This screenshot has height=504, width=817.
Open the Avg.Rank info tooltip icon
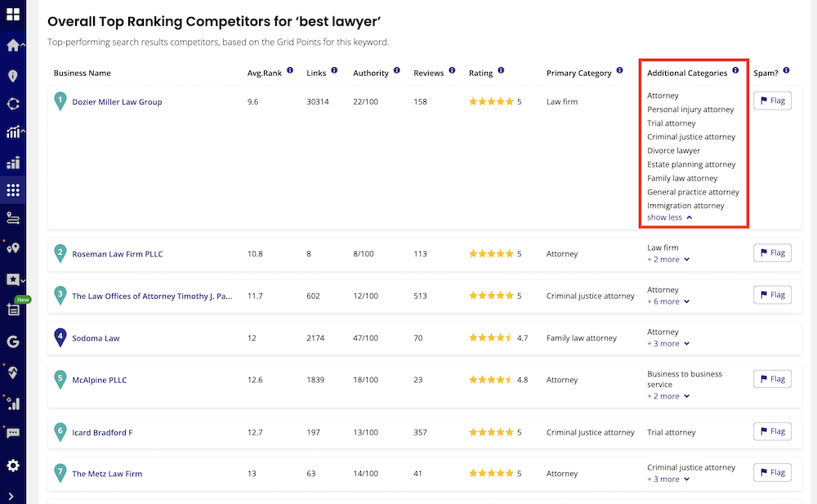coord(292,72)
